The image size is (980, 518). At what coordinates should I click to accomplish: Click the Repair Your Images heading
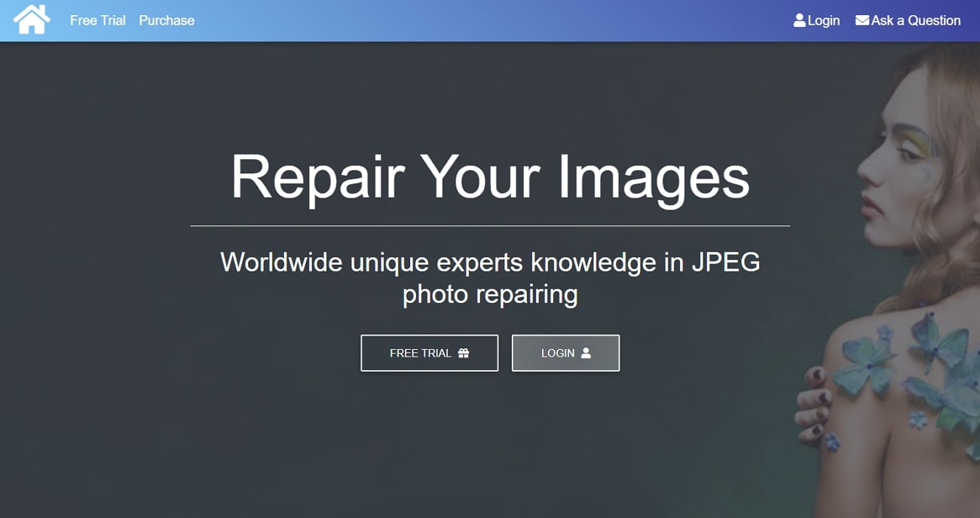click(x=490, y=177)
